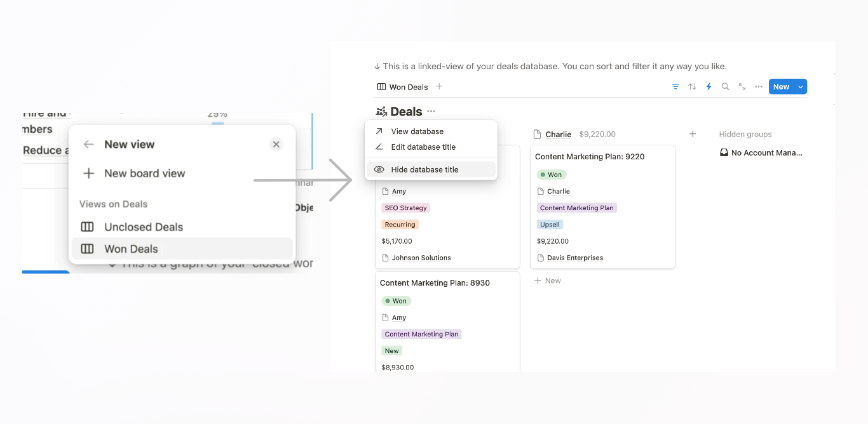Click Amy on the 8930 card
Viewport: 868px width, 424px height.
[394, 317]
